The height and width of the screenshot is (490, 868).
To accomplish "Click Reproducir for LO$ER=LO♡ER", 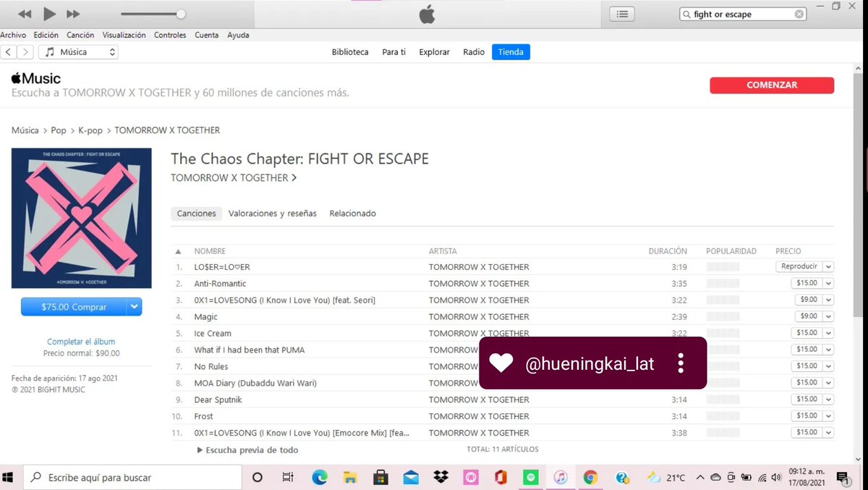I will click(x=799, y=266).
